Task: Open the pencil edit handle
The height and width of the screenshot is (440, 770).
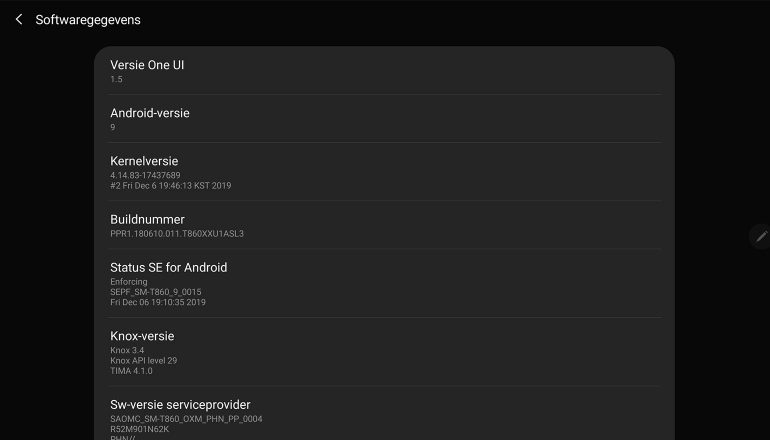Action: tap(762, 236)
